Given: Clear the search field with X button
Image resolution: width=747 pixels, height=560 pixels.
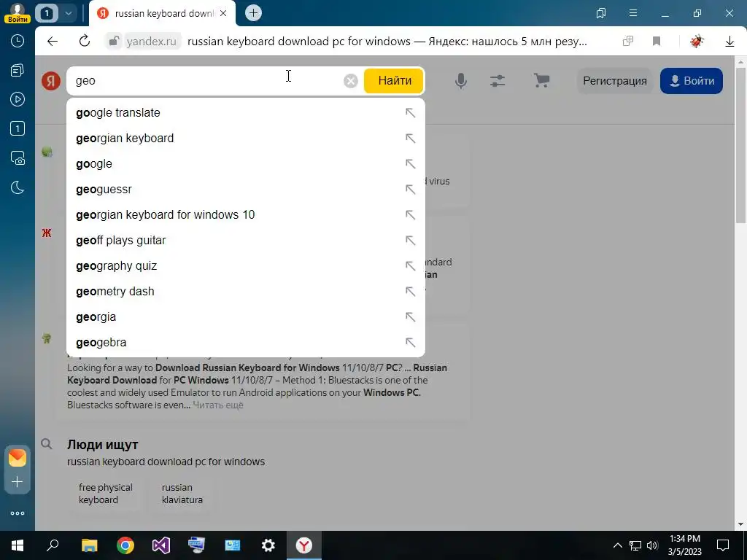Looking at the screenshot, I should tap(351, 81).
